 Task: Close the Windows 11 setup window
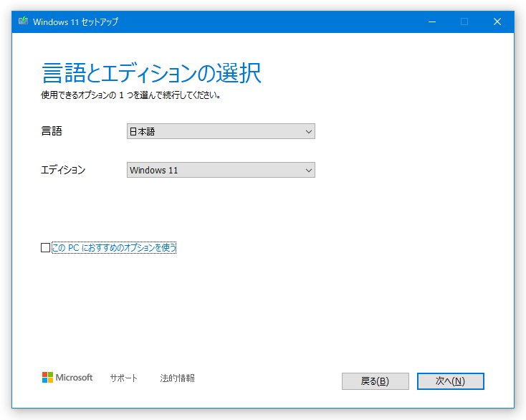pos(497,22)
